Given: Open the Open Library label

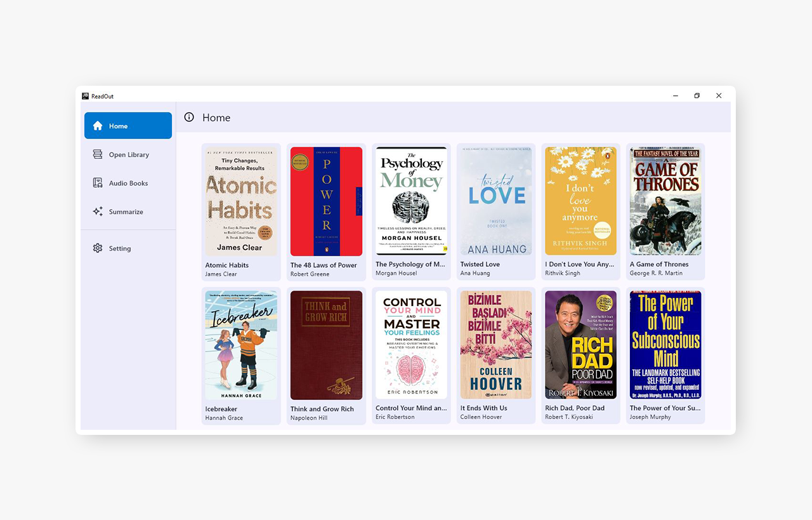Looking at the screenshot, I should point(129,154).
